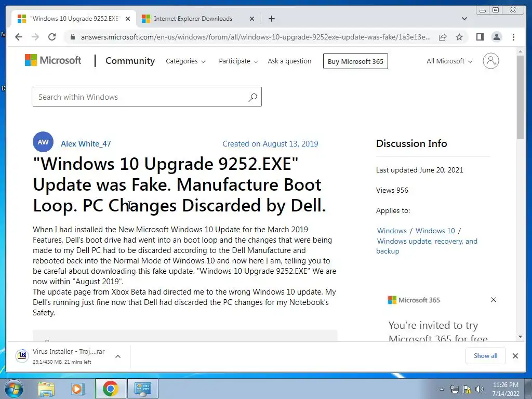Open Chrome three-dot menu
Image resolution: width=532 pixels, height=399 pixels.
514,37
